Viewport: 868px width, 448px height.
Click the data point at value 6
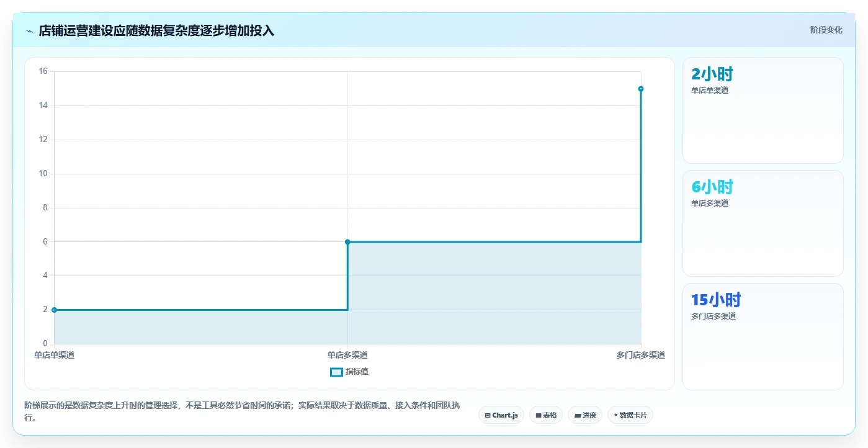pyautogui.click(x=347, y=242)
